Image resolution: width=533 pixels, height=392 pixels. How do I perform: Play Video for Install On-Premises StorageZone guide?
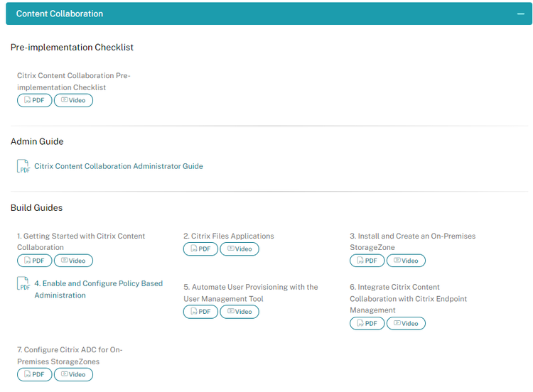pos(406,261)
